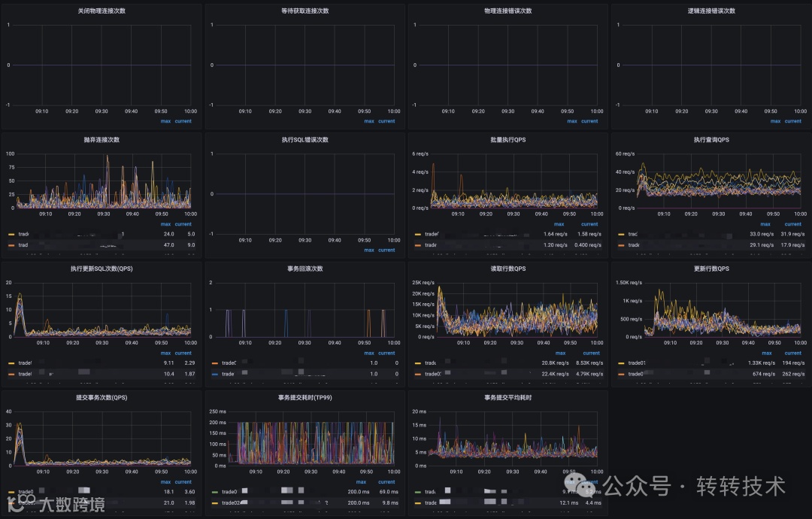Sort by max in 关闭物理连接次数 legend
This screenshot has height=519, width=812.
coord(165,121)
